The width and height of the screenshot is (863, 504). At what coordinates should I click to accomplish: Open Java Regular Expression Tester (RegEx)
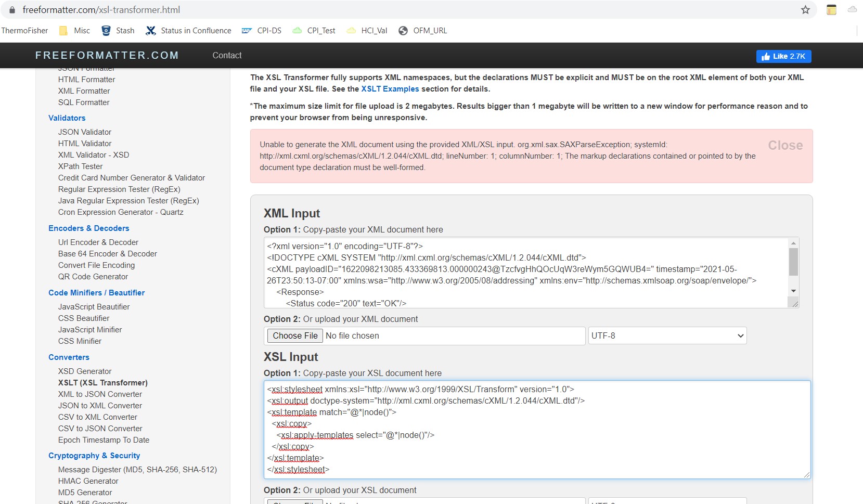pyautogui.click(x=128, y=201)
